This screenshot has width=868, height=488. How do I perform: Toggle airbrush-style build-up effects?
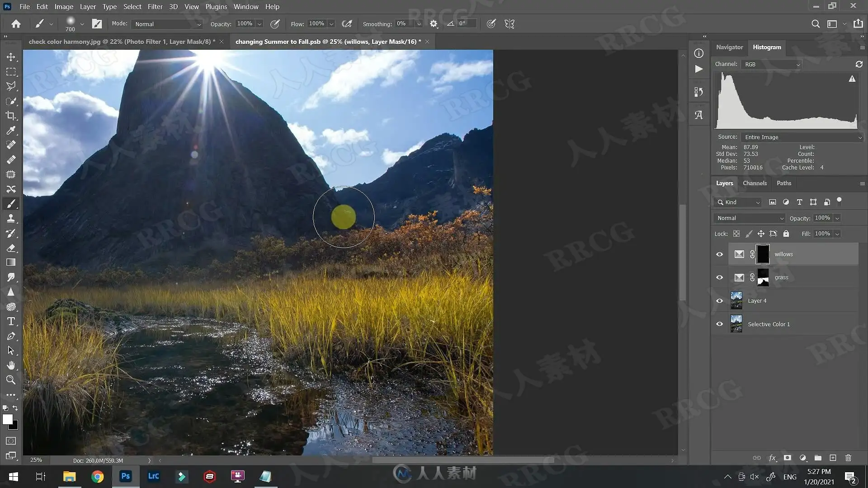pos(347,24)
